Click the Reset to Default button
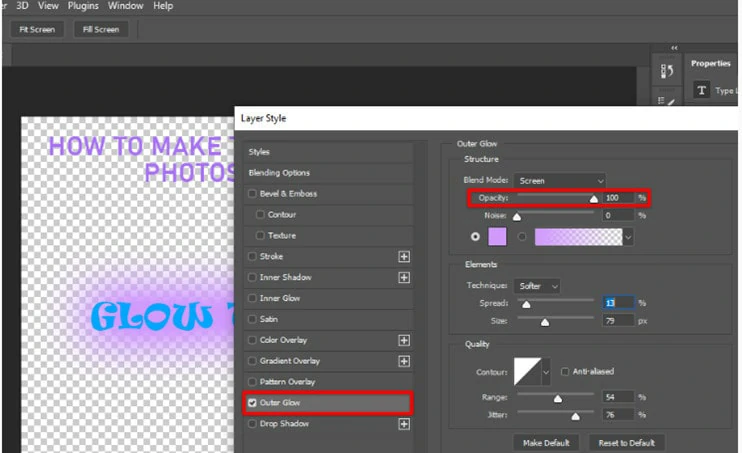 (x=627, y=443)
